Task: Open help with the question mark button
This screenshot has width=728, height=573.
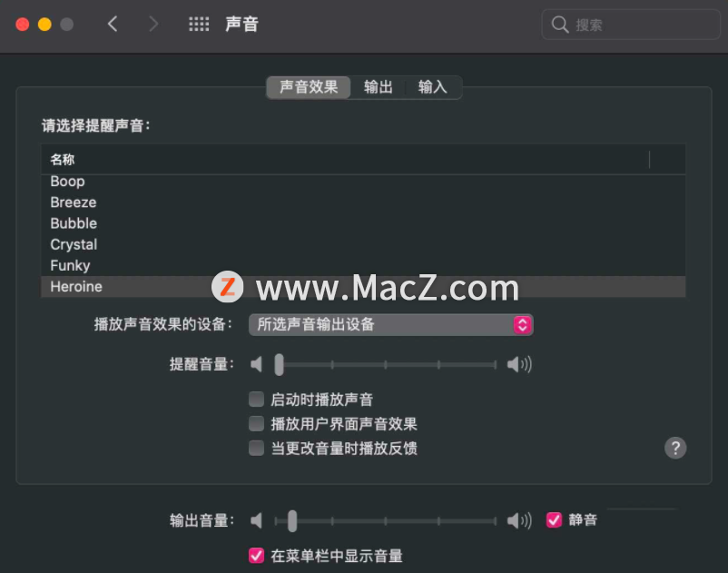Action: coord(675,448)
